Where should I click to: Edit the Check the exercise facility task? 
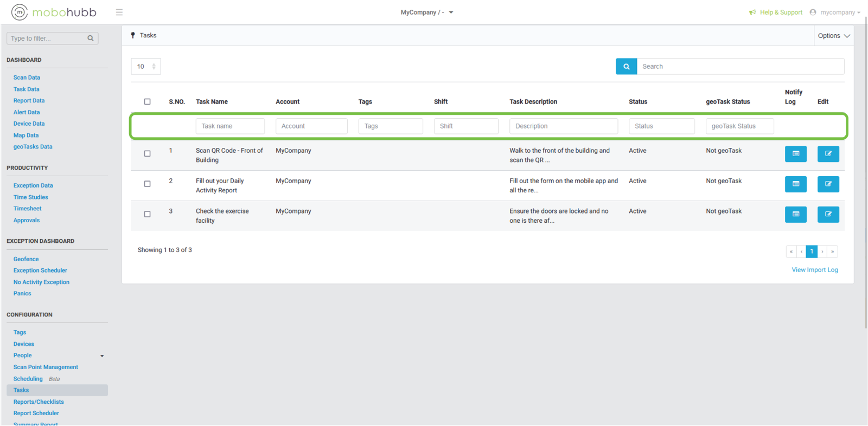[828, 215]
